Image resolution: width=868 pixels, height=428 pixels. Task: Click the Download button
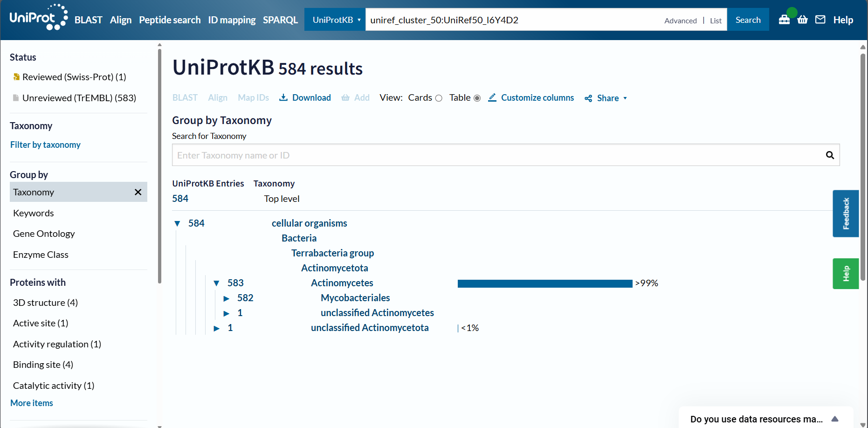pyautogui.click(x=305, y=97)
